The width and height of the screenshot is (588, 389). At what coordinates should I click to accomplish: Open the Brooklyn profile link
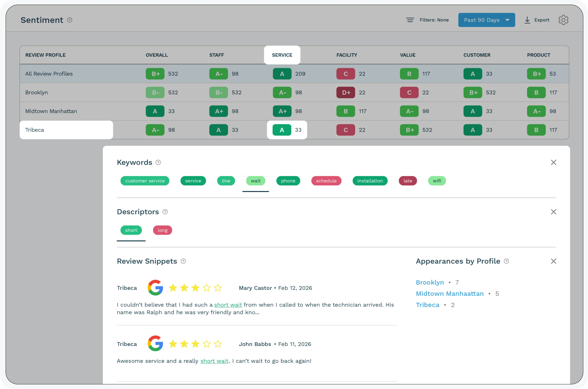tap(430, 282)
